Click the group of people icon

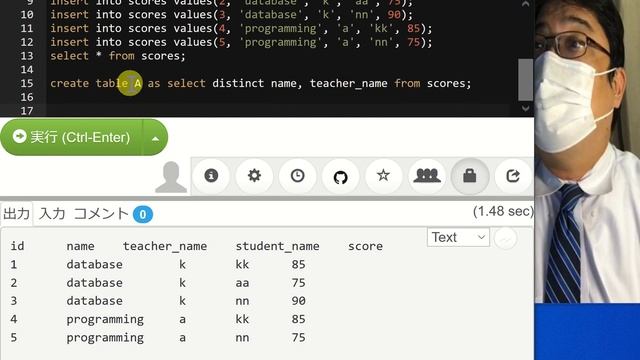pyautogui.click(x=427, y=176)
